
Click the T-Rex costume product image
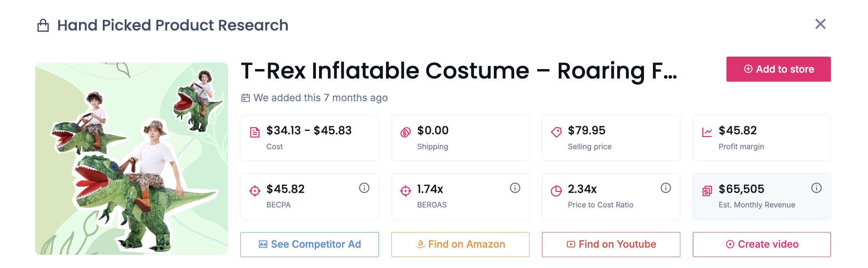point(131,159)
